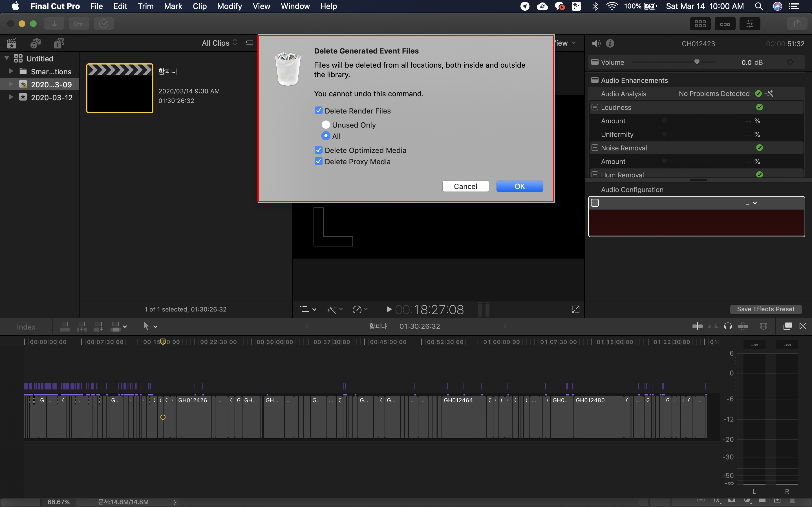The width and height of the screenshot is (812, 507).
Task: Open the select tool arrow dropdown
Action: pos(150,326)
